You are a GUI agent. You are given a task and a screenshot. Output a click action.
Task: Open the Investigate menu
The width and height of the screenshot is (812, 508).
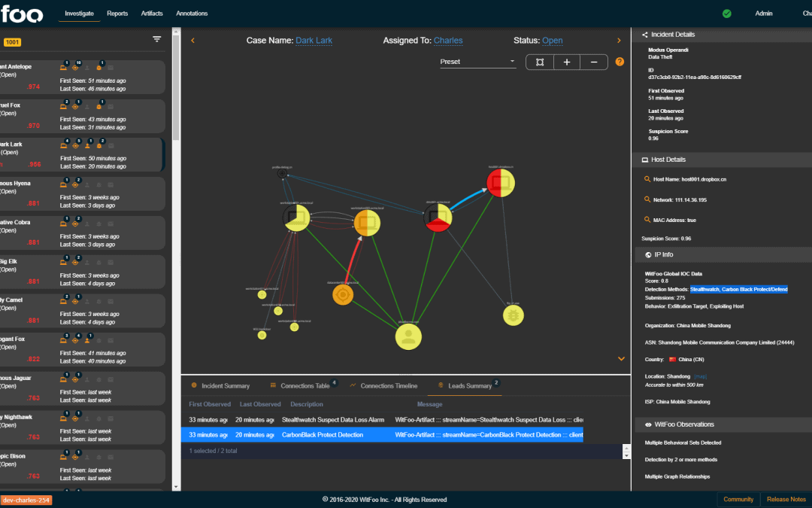[79, 14]
